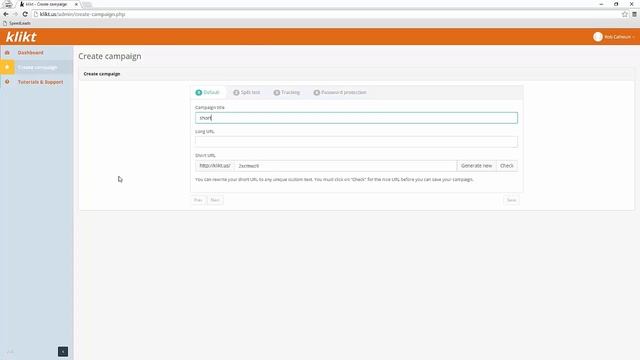Click the user avatar icon
Image resolution: width=640 pixels, height=360 pixels.
coord(598,37)
